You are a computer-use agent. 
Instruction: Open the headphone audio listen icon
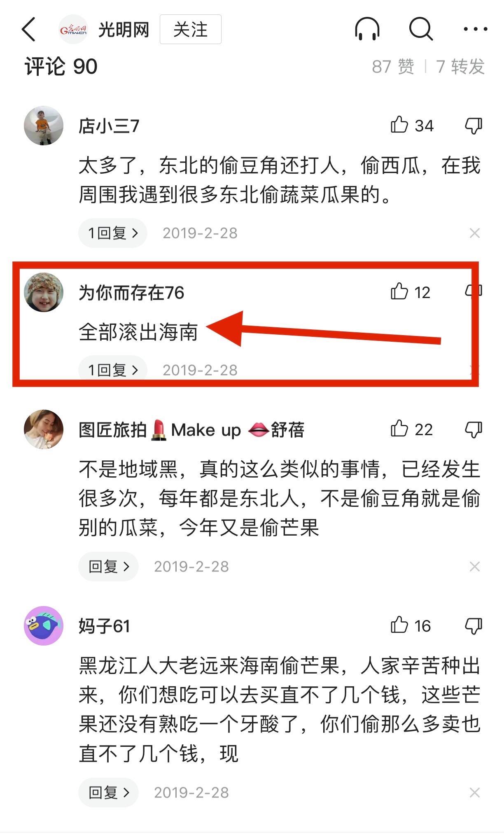pos(367,29)
